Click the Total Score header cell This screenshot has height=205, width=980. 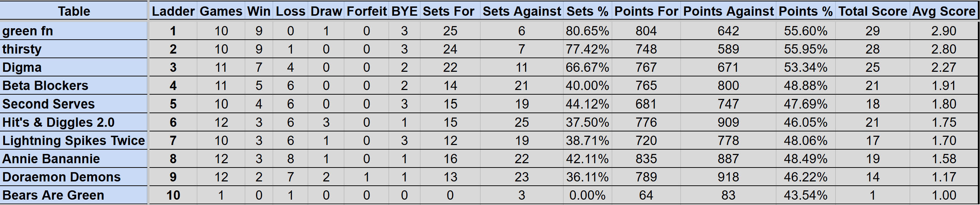point(872,11)
